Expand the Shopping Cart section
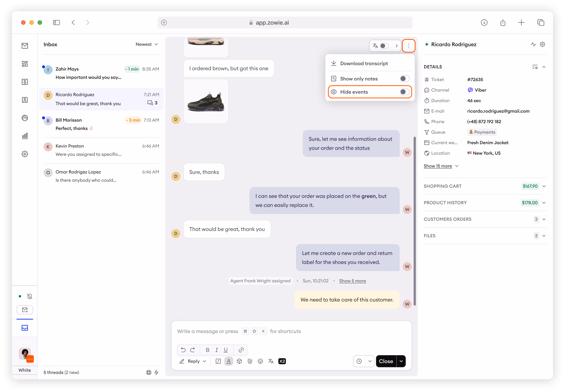The height and width of the screenshot is (392, 565). coord(544,186)
